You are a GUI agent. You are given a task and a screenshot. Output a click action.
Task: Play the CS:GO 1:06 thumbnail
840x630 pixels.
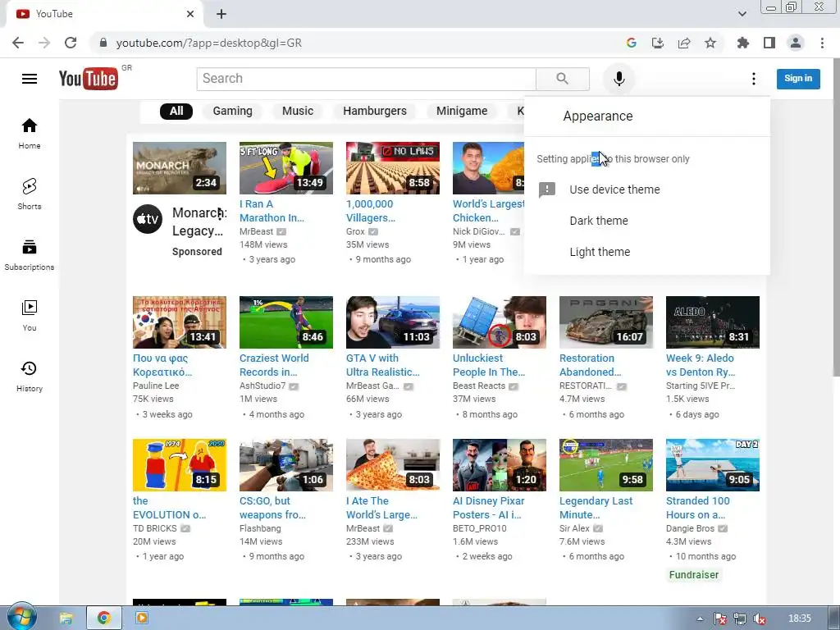[286, 465]
